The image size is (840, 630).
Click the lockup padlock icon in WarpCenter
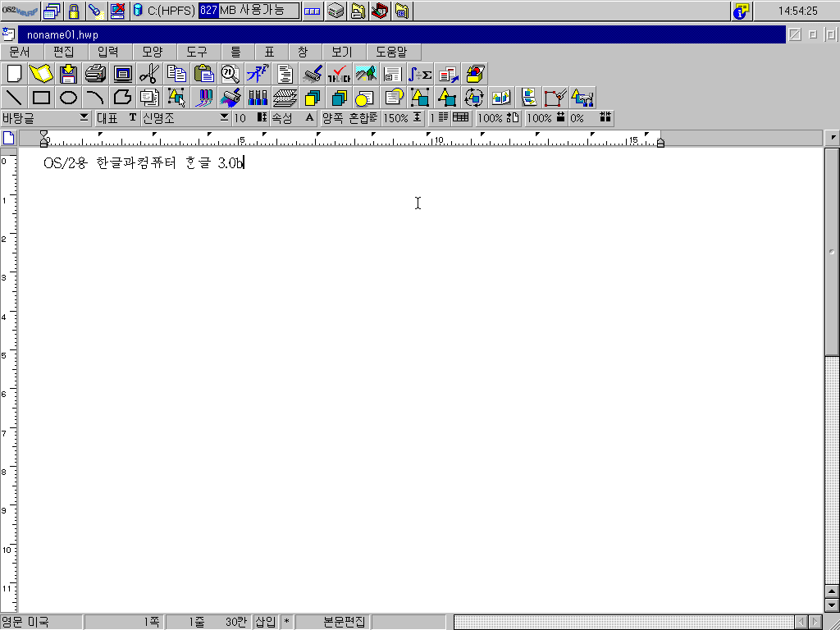point(73,10)
